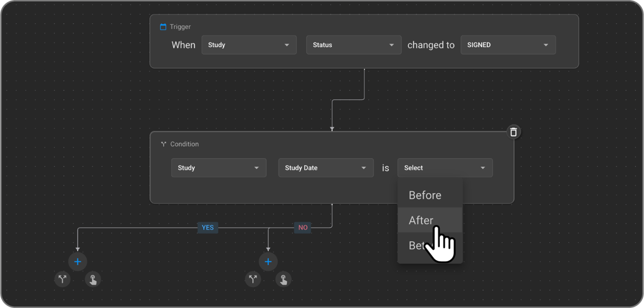Click the fork icon beside Condition
The image size is (644, 308).
point(163,144)
